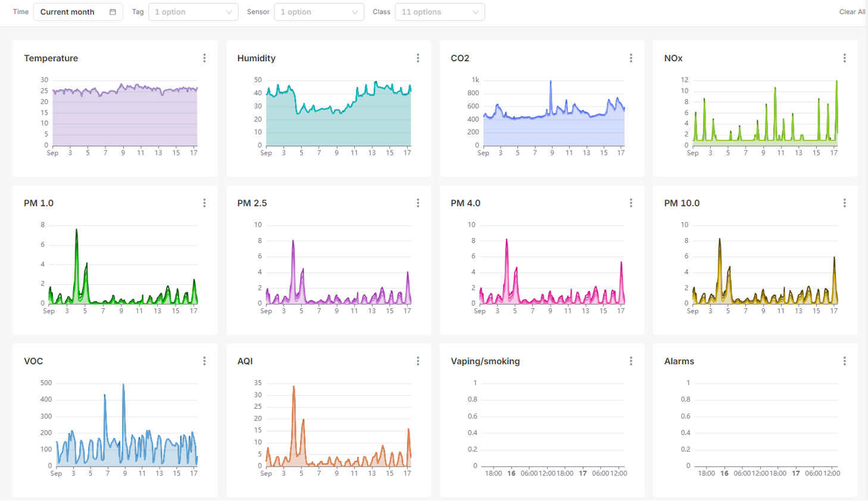Open the NOx chart options menu
This screenshot has height=501, width=868.
844,58
